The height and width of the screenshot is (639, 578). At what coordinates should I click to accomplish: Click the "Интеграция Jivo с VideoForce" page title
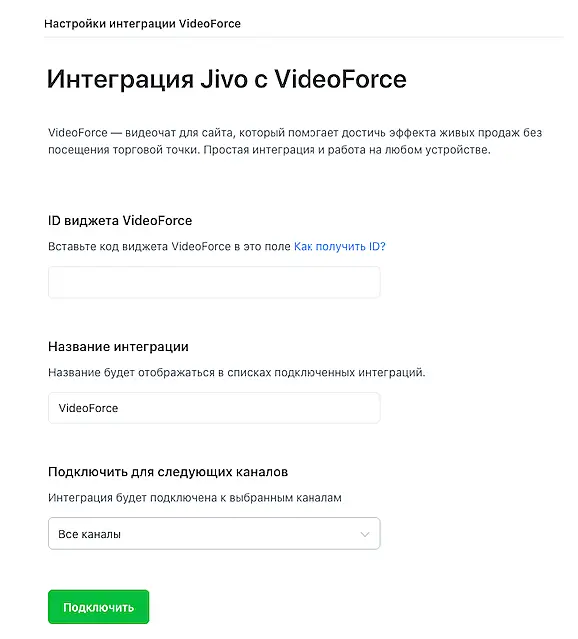point(227,79)
